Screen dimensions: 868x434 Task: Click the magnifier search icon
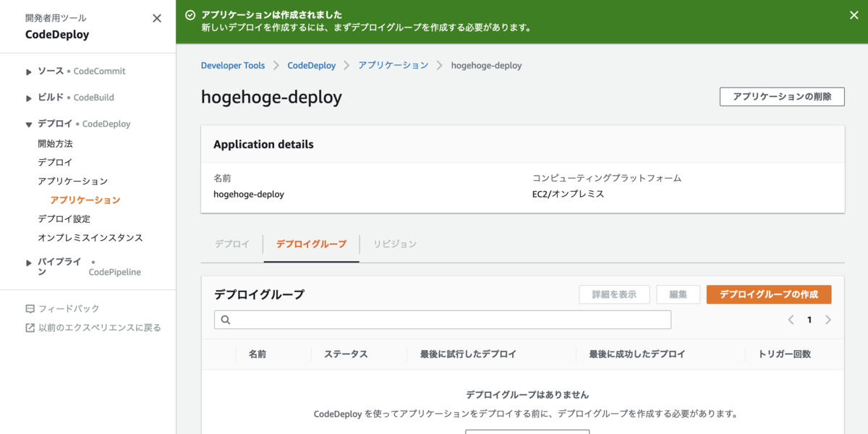(x=225, y=320)
